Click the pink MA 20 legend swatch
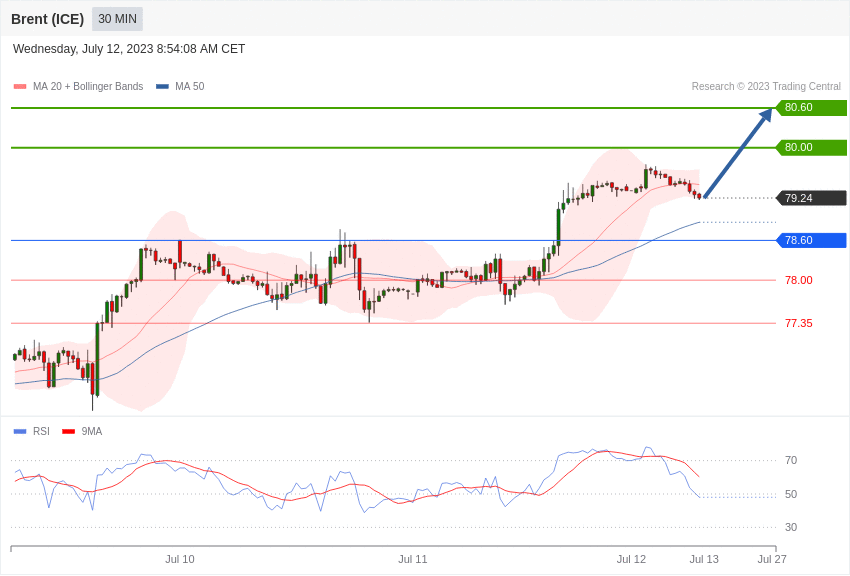The image size is (850, 576). (20, 86)
